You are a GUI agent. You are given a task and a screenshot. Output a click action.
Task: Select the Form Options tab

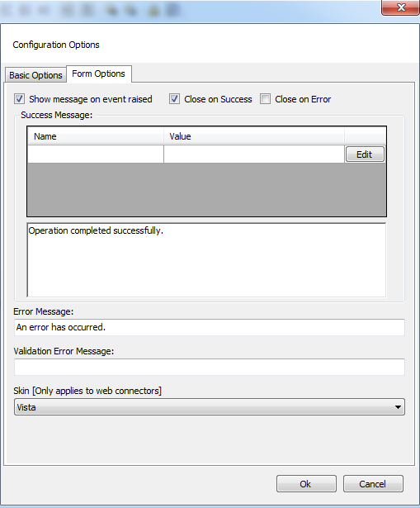(99, 74)
